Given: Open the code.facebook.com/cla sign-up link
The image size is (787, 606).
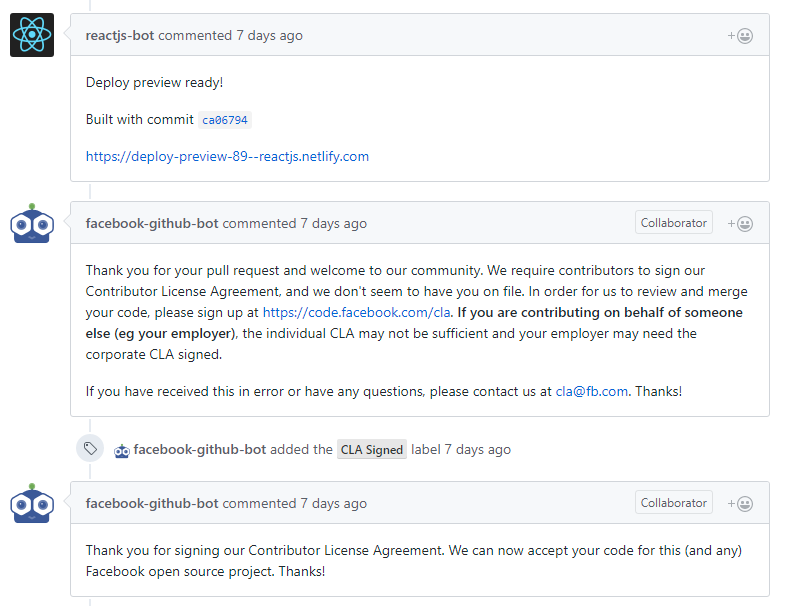Looking at the screenshot, I should [x=356, y=312].
